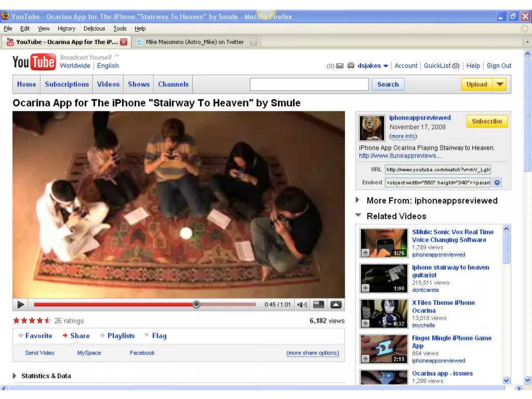Rate video with the fifth star

(x=47, y=321)
